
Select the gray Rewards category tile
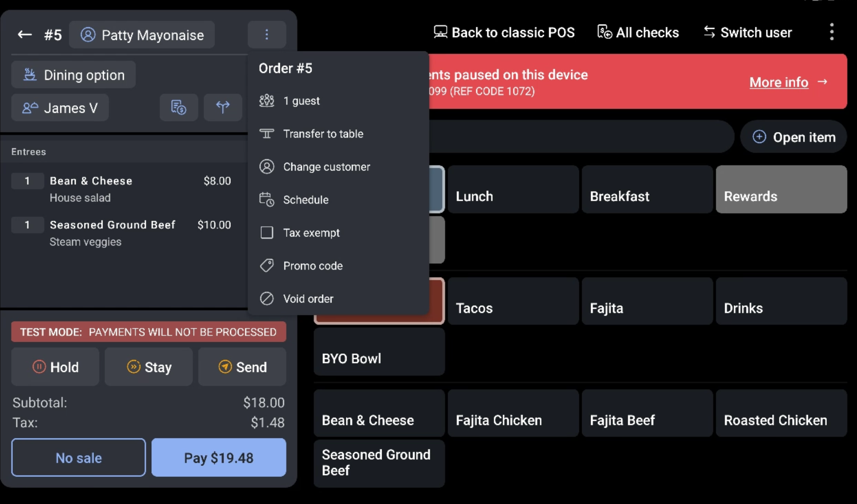coord(781,190)
